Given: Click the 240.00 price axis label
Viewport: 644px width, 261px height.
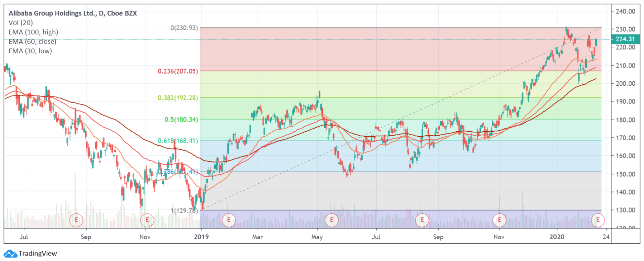Looking at the screenshot, I should pos(625,11).
